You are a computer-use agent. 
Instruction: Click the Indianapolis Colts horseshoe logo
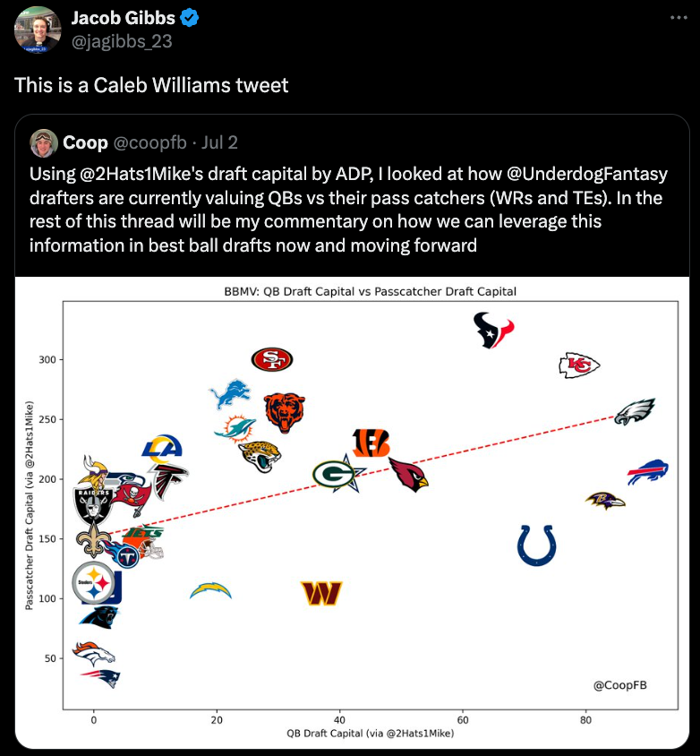537,546
